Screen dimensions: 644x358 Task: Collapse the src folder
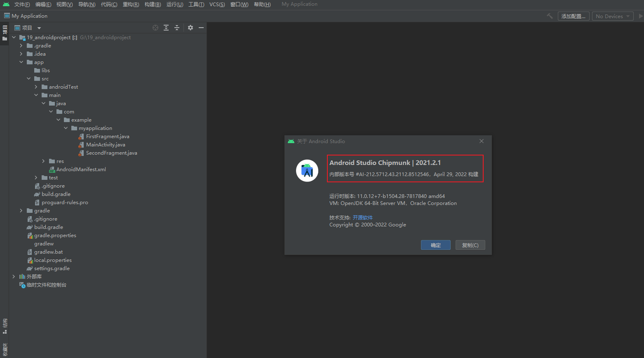tap(29, 79)
